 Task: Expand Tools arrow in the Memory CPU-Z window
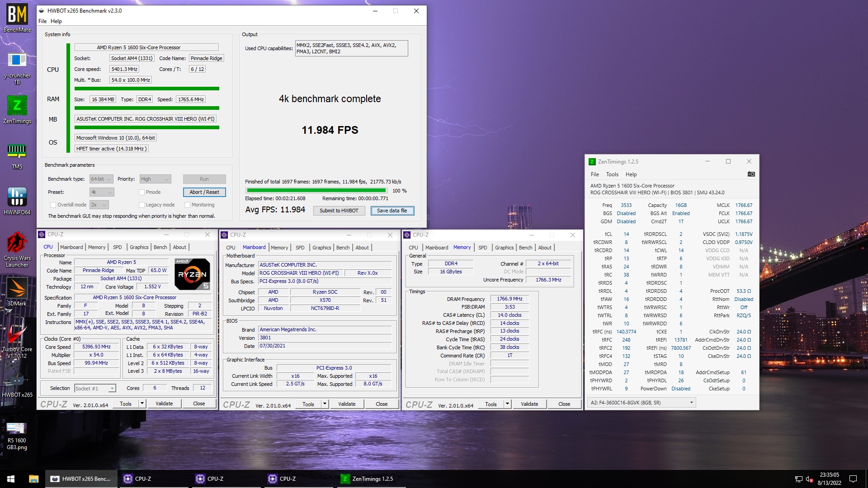(x=507, y=404)
